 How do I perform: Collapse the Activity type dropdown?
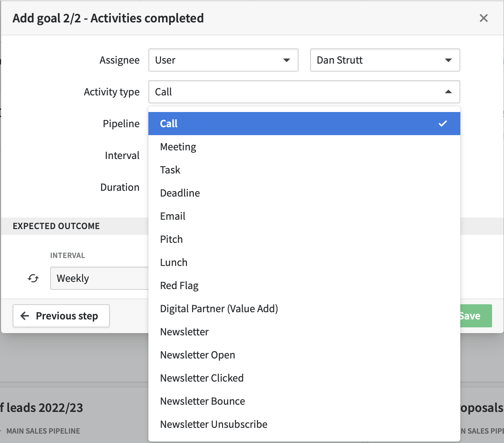448,92
